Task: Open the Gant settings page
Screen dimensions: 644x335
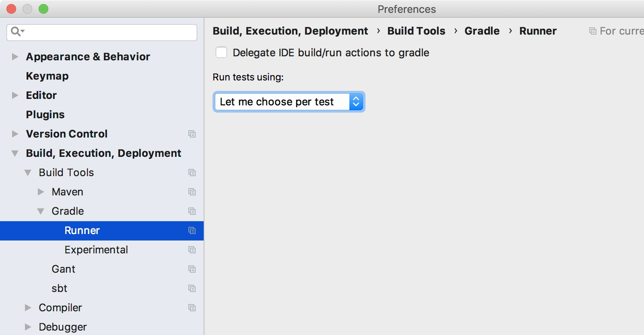Action: click(x=63, y=269)
